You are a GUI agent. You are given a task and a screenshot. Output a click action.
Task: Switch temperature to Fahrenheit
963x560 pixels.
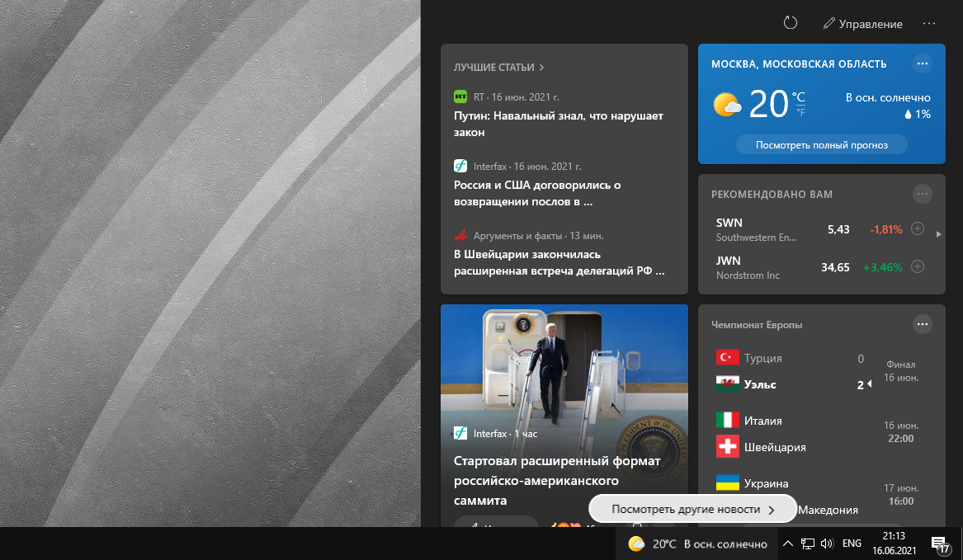click(x=800, y=112)
